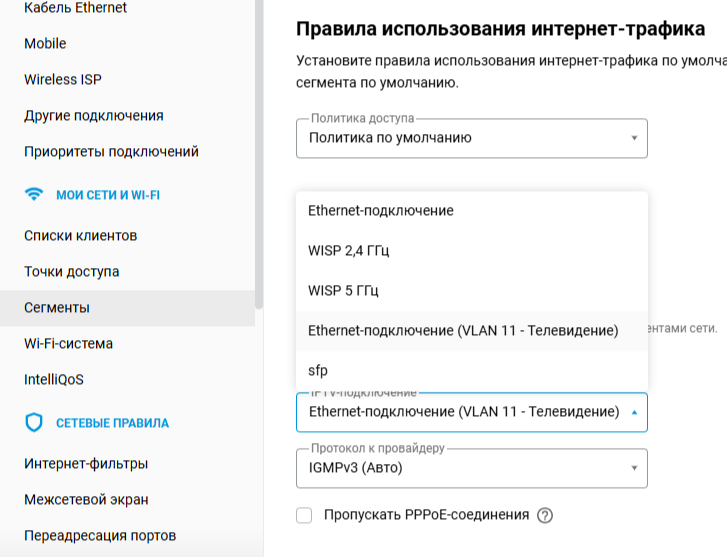Navigate to Межсетевой экран
Image resolution: width=727 pixels, height=557 pixels.
(86, 499)
